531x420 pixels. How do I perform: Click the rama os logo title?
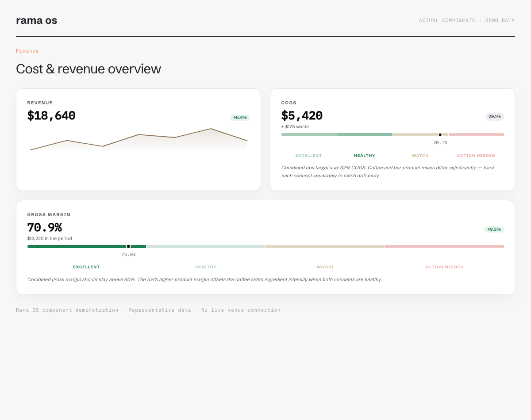[x=36, y=20]
